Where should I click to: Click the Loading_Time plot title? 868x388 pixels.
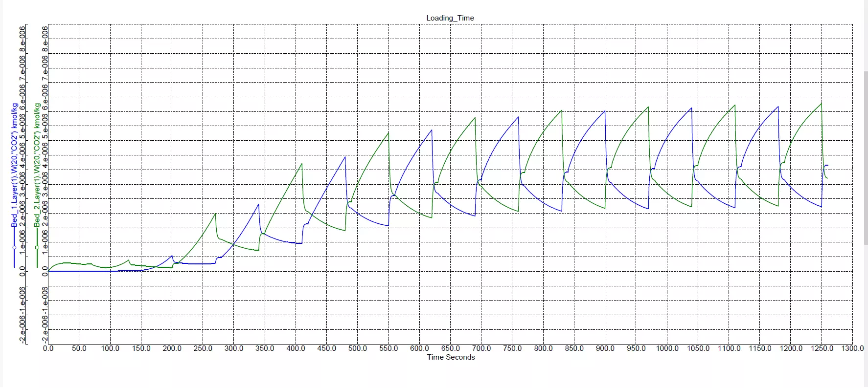[450, 18]
